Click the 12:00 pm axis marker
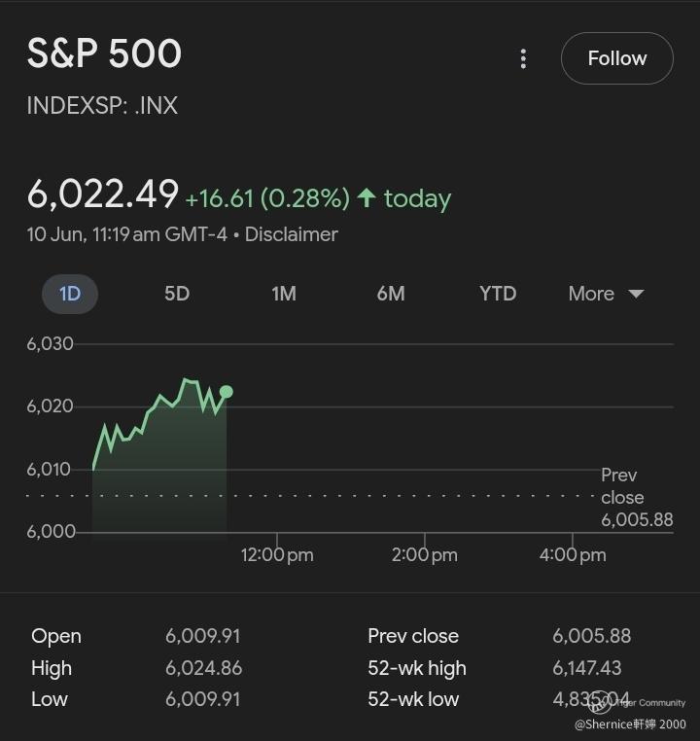 coord(277,555)
